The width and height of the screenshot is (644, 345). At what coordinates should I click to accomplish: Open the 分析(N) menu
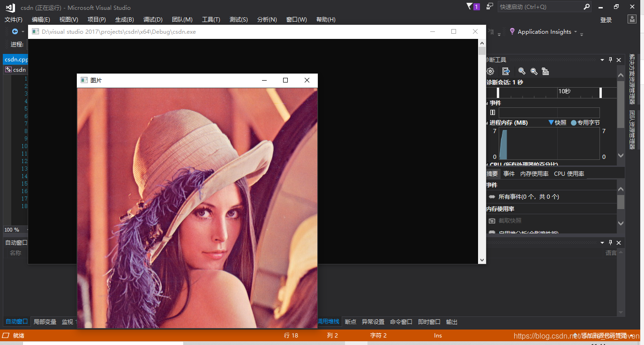point(267,20)
